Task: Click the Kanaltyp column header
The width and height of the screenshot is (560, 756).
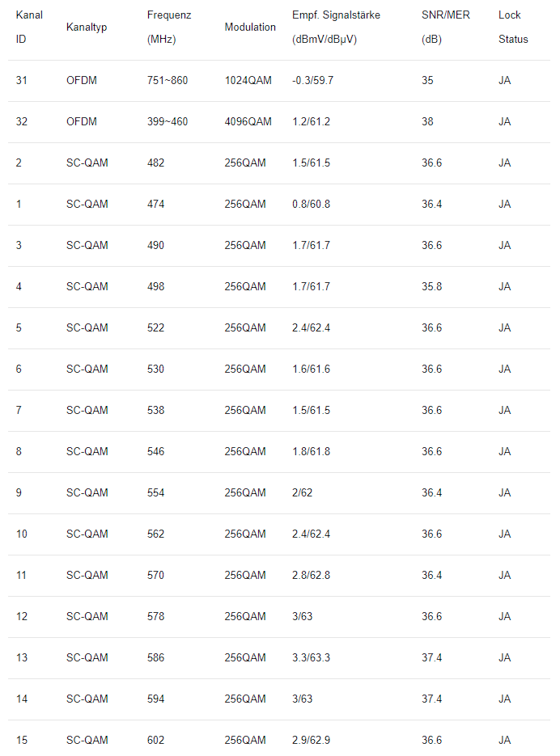Action: (87, 27)
